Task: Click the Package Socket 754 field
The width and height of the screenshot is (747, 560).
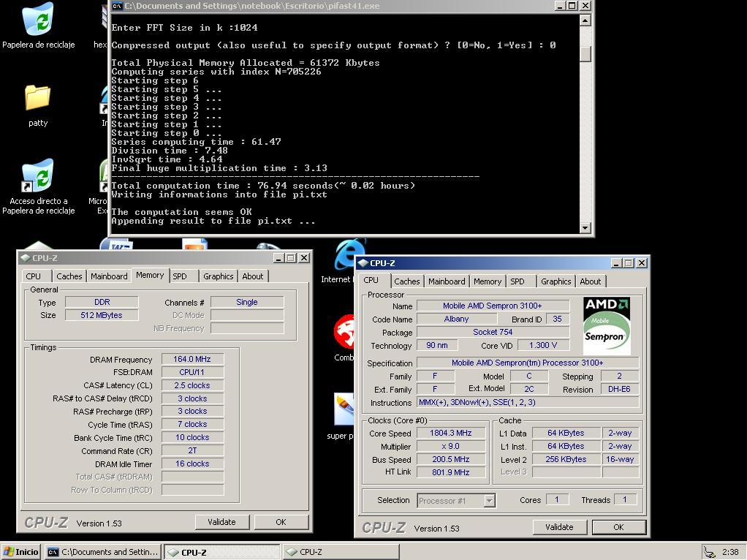Action: [493, 332]
